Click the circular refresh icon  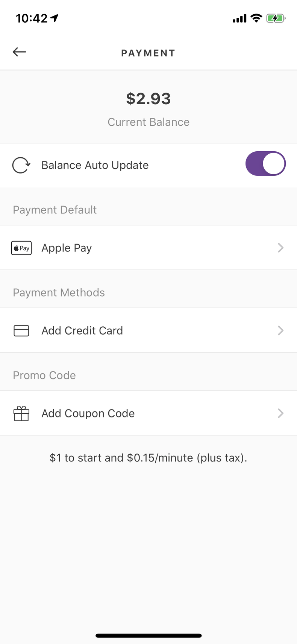[x=21, y=165]
